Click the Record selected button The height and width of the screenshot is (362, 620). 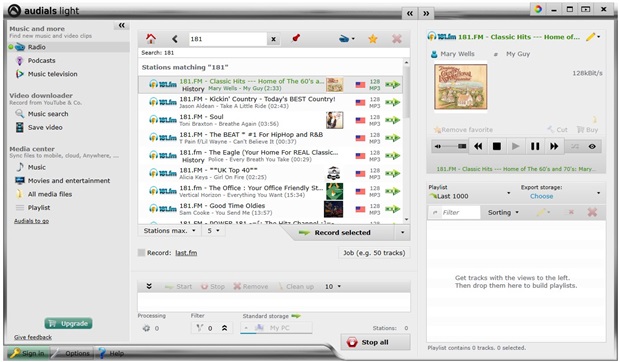[x=342, y=232]
